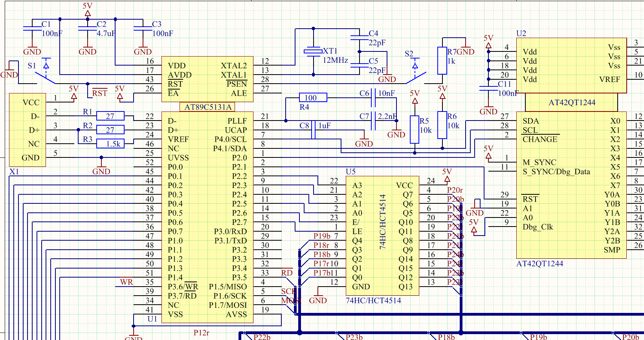Click the X1 connector designator
The image size is (644, 340).
pyautogui.click(x=14, y=172)
